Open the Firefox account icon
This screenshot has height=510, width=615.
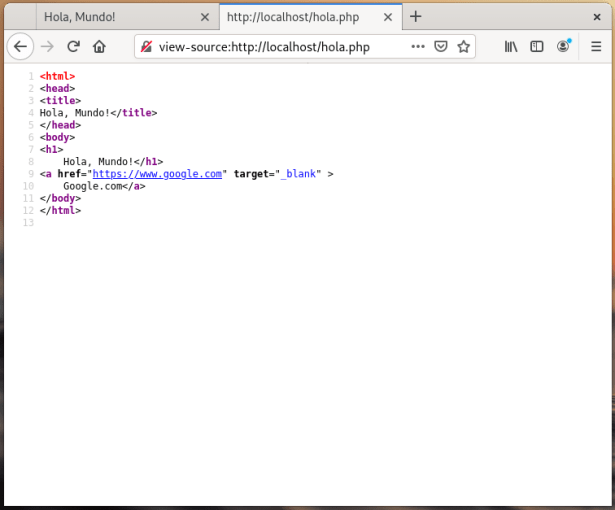pos(564,46)
